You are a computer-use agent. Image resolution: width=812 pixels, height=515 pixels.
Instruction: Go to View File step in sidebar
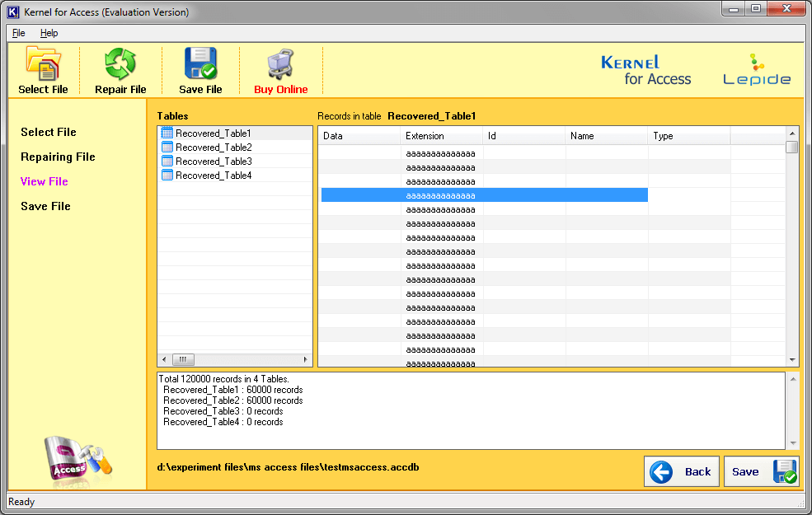(x=45, y=181)
